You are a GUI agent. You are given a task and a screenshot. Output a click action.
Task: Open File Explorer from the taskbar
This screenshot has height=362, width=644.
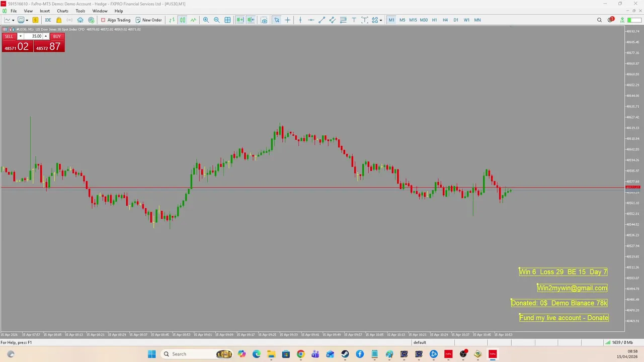271,354
